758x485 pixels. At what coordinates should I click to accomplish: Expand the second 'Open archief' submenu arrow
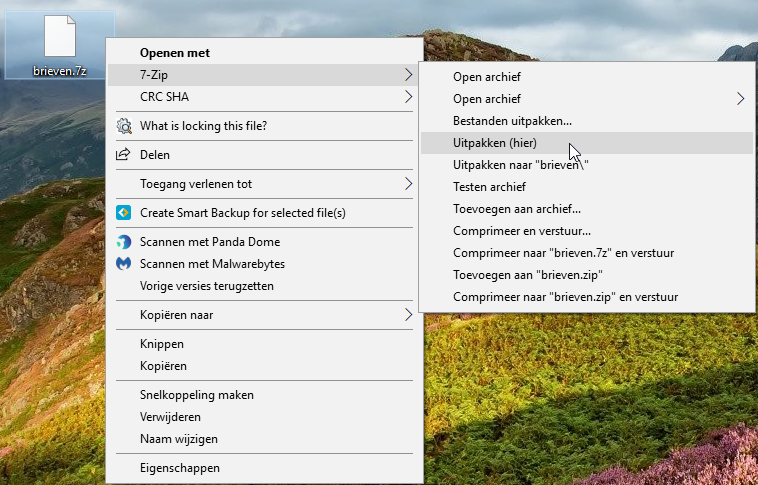740,99
